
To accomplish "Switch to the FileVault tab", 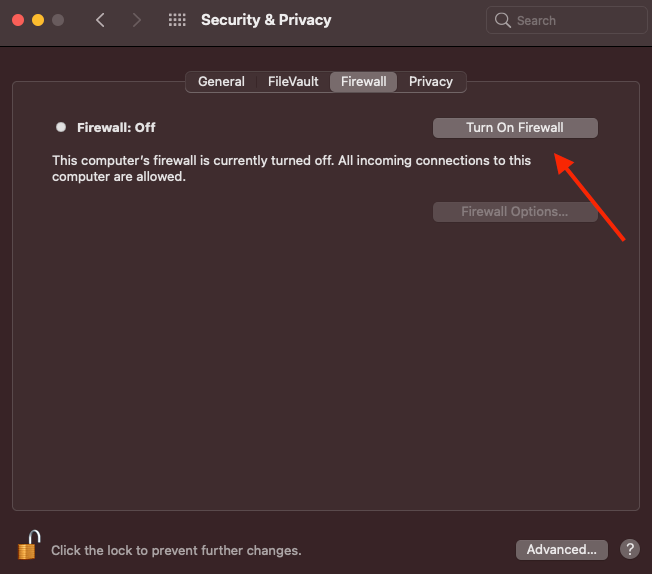I will (293, 82).
